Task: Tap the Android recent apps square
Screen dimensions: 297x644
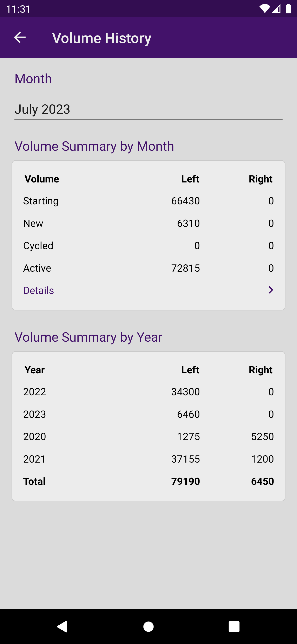Action: (234, 626)
